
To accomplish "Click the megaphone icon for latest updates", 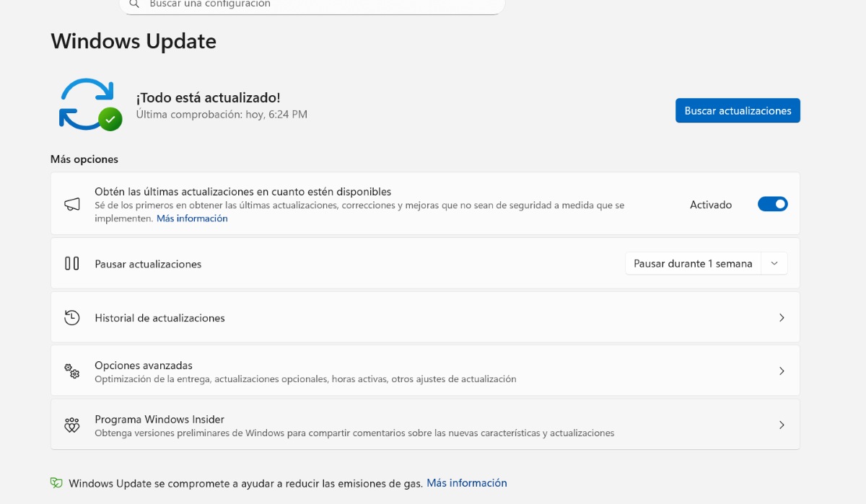I will (72, 204).
